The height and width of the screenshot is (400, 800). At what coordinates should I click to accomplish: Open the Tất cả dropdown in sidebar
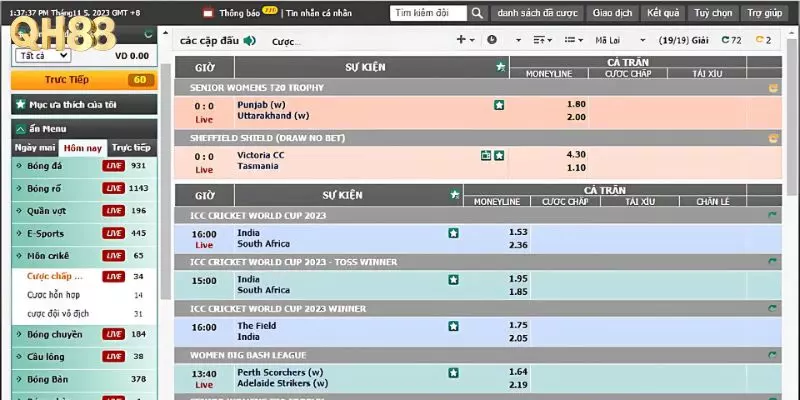(42, 56)
